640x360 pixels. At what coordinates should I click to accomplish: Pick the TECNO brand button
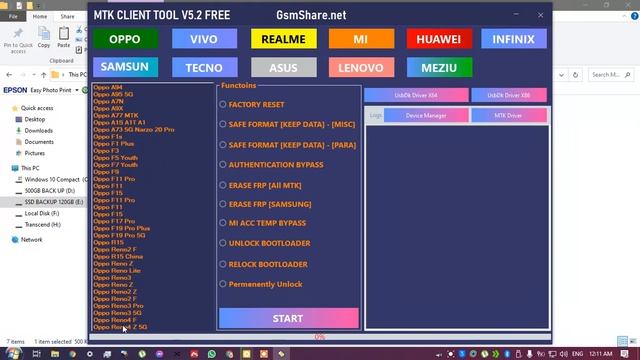[x=204, y=67]
